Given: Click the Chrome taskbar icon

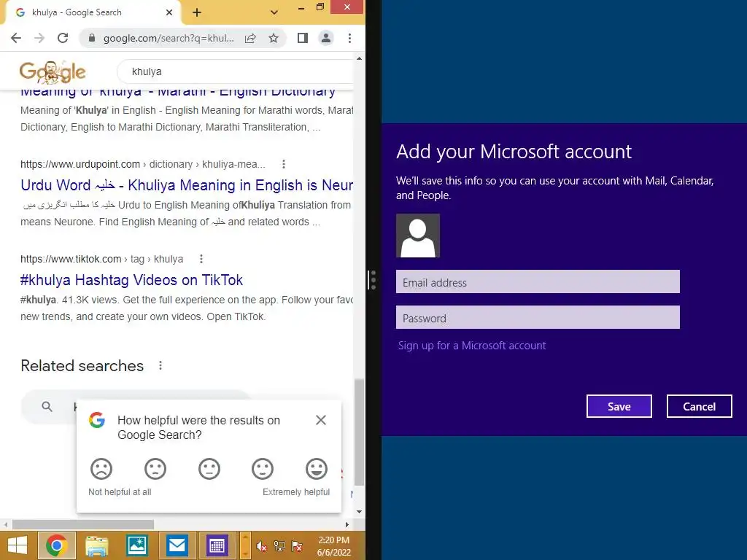Looking at the screenshot, I should pos(57,545).
